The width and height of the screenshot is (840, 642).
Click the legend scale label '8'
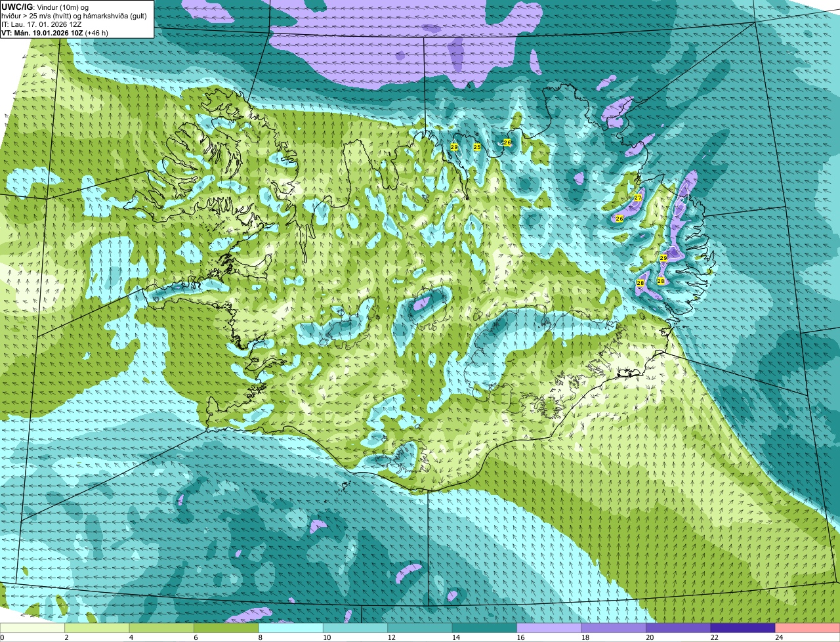pyautogui.click(x=260, y=637)
